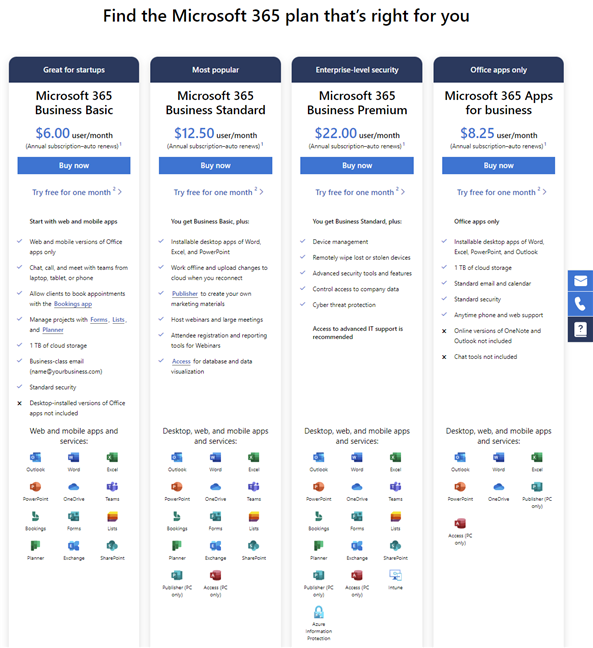Try Business Basic free for one month
The width and height of the screenshot is (593, 648).
point(77,192)
